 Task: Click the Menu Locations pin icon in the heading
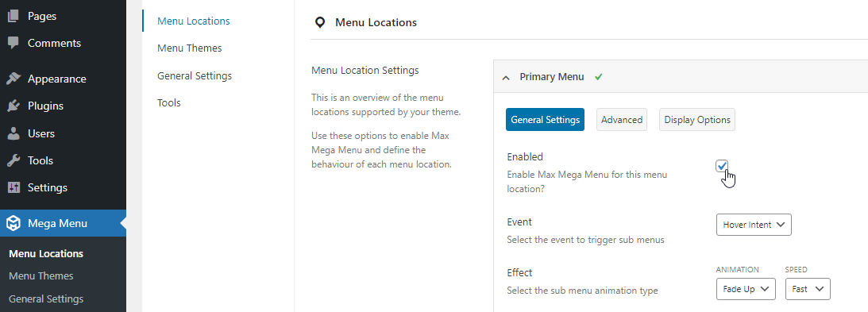(x=320, y=23)
